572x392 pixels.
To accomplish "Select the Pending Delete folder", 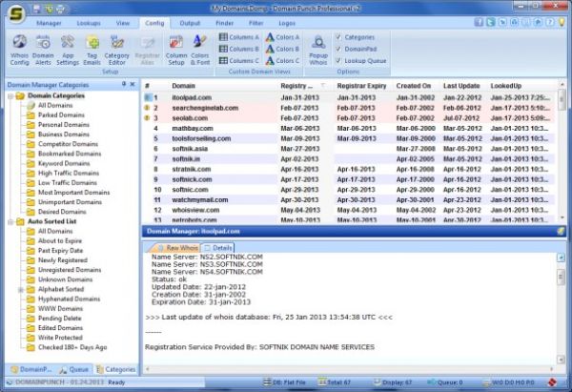I will (59, 319).
